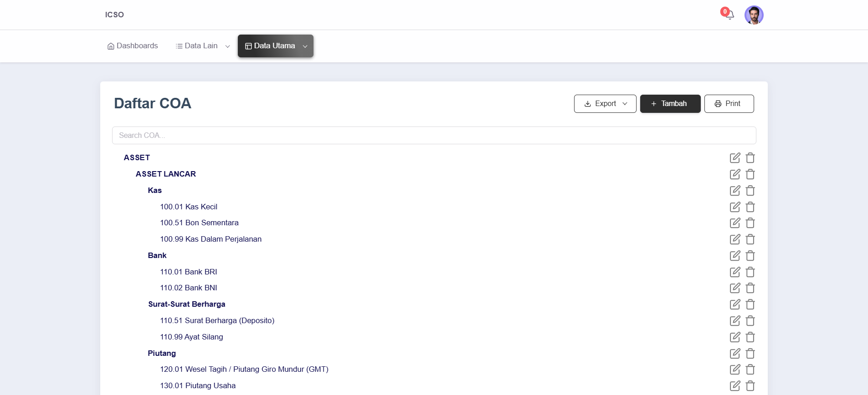
Task: Edit the 100.01 Kas Kecil account
Action: click(734, 207)
